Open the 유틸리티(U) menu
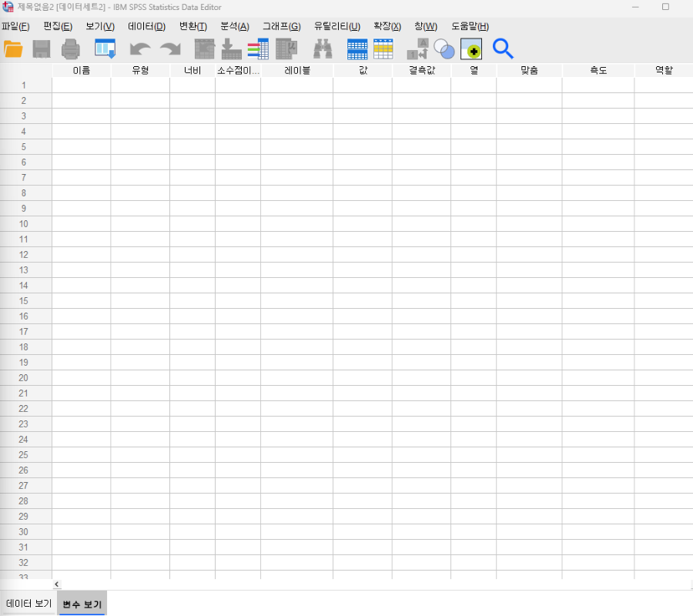 [337, 26]
